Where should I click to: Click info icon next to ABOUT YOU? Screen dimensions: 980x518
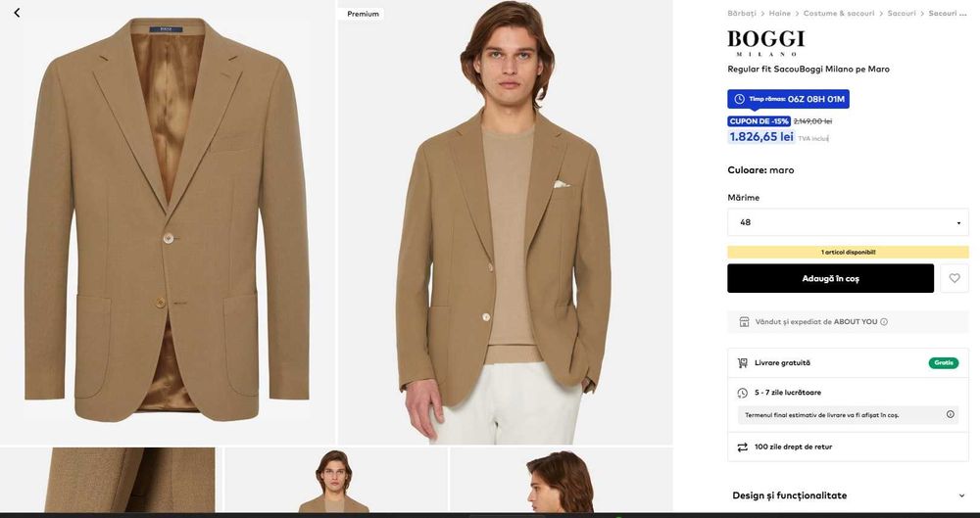[884, 321]
